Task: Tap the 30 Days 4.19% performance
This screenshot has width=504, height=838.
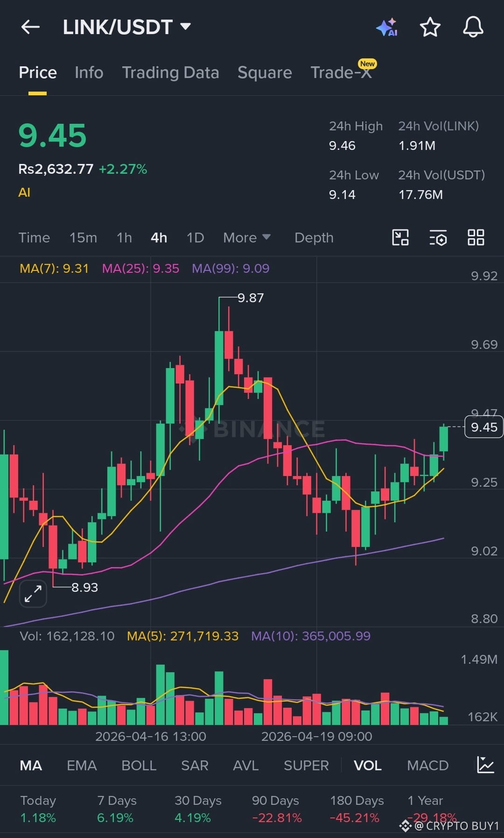Action: point(198,809)
